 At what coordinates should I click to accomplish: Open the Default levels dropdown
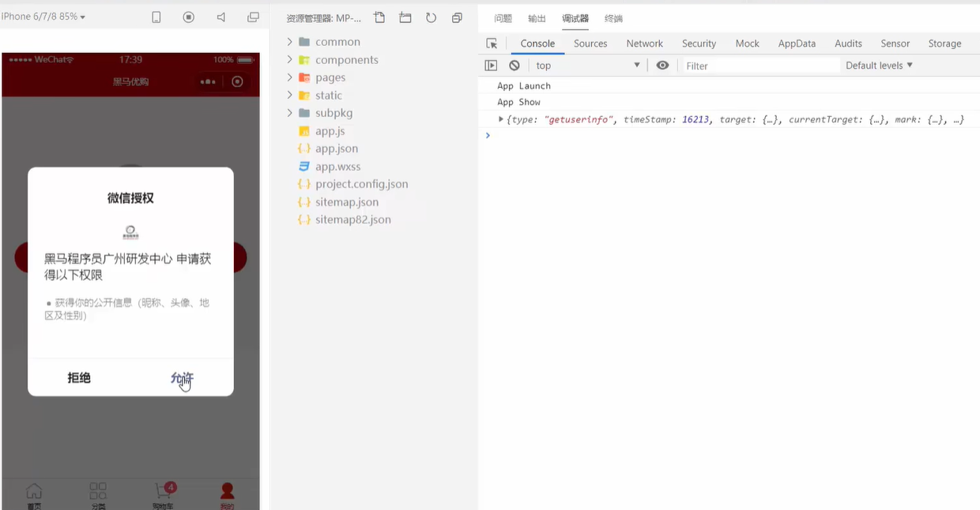[x=879, y=66]
